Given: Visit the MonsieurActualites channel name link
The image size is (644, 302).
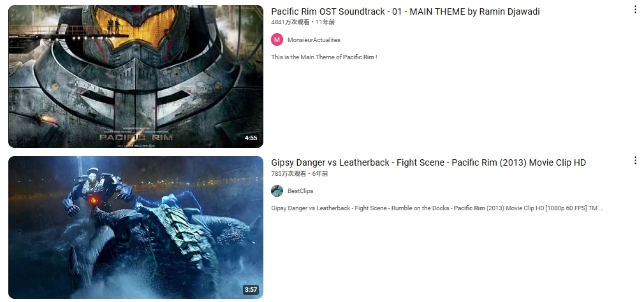Looking at the screenshot, I should click(x=314, y=40).
